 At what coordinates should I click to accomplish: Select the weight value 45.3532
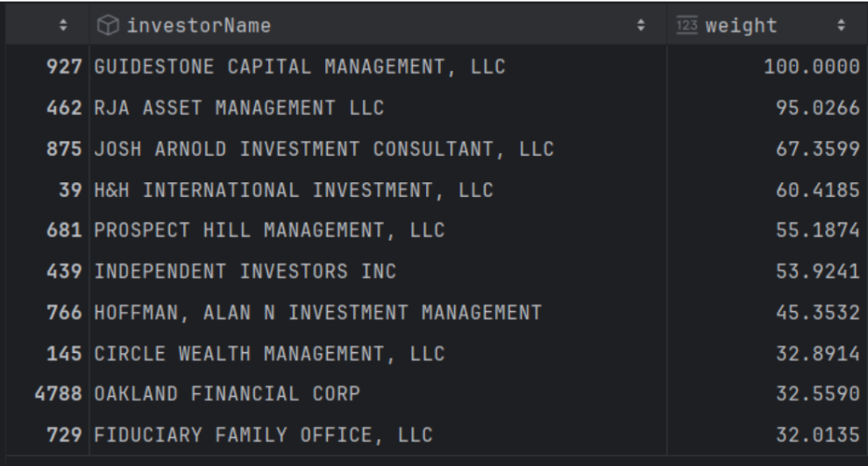[x=817, y=313]
